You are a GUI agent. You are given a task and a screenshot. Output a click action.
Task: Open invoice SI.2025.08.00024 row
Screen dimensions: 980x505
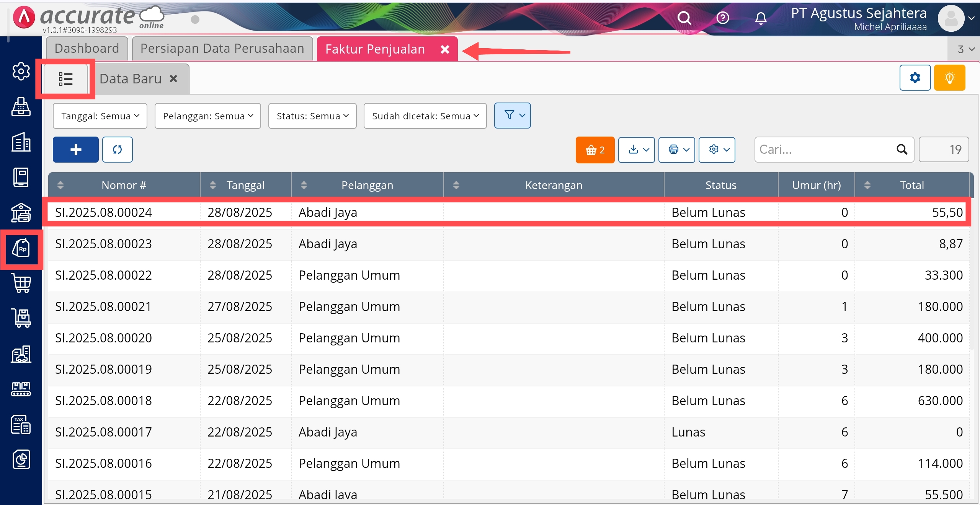point(104,212)
